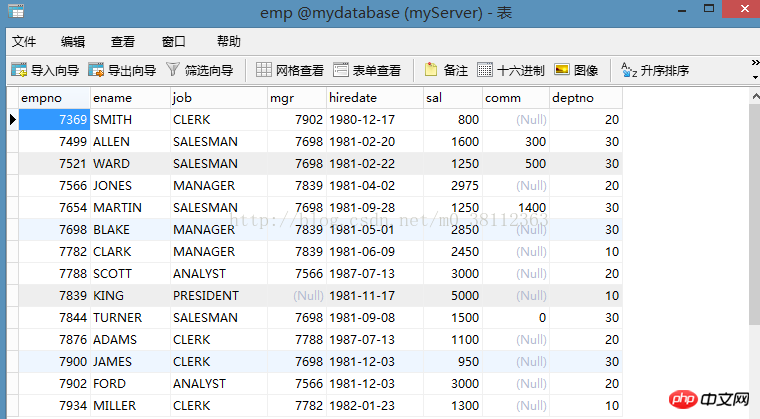Click the ename column header
Screen dimensions: 760x419
click(130, 98)
